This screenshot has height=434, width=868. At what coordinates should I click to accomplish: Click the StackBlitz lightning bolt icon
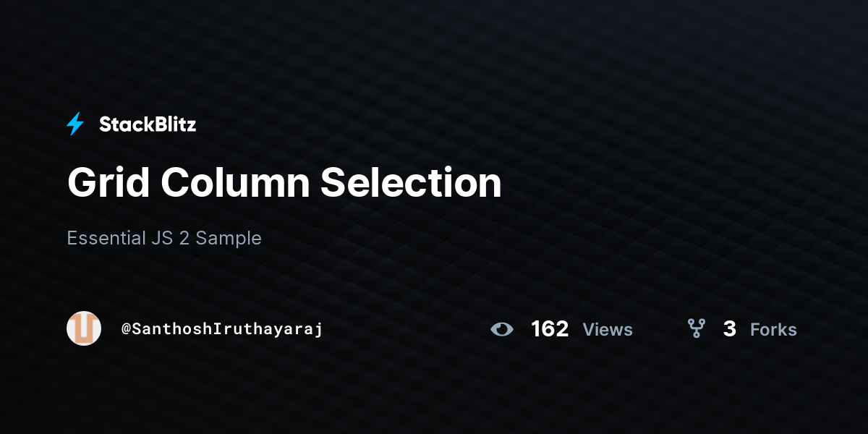75,124
